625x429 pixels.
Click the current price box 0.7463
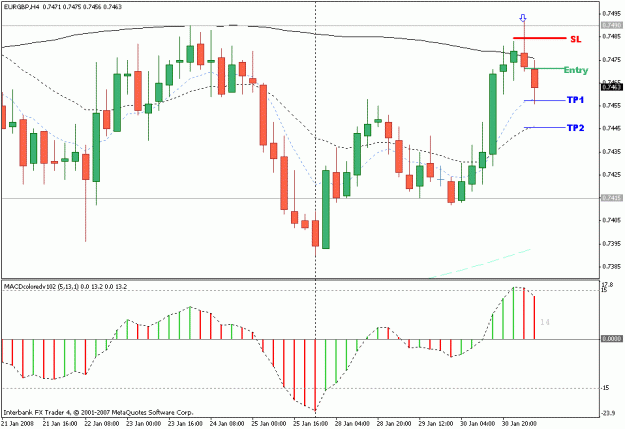(x=611, y=87)
